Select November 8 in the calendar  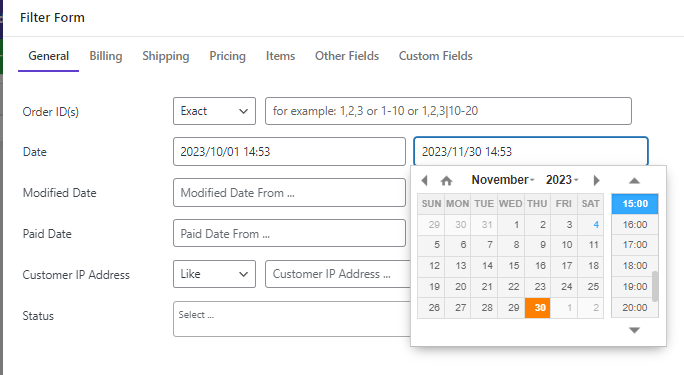point(511,245)
